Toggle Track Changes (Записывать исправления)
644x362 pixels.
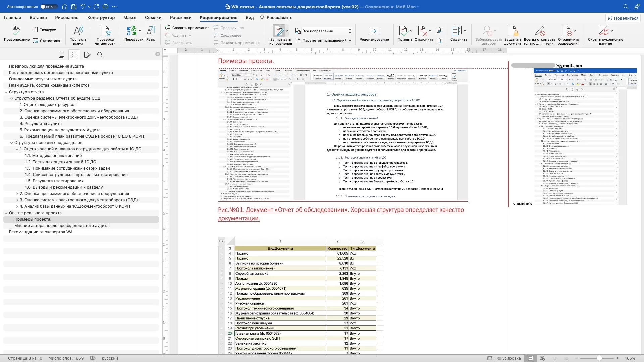[x=278, y=31]
